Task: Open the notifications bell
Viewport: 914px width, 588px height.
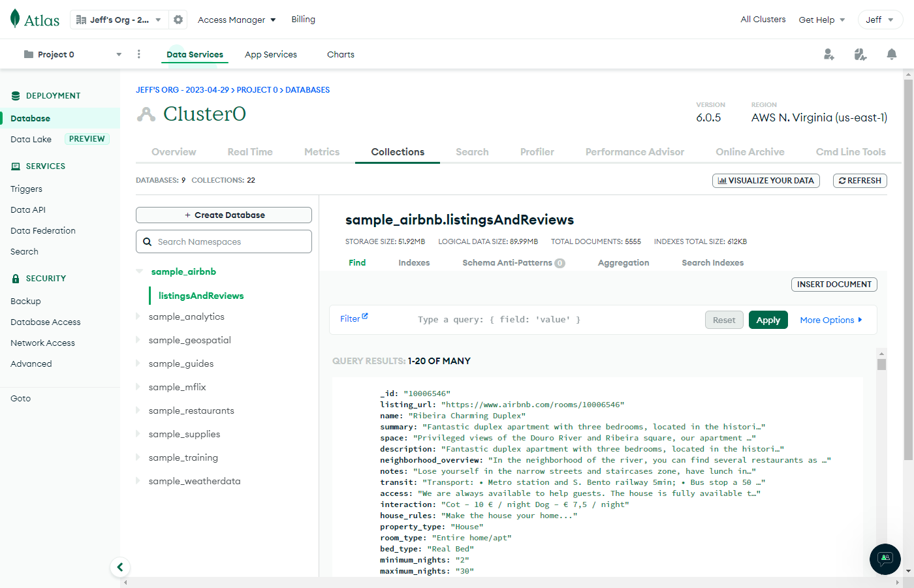Action: 892,54
